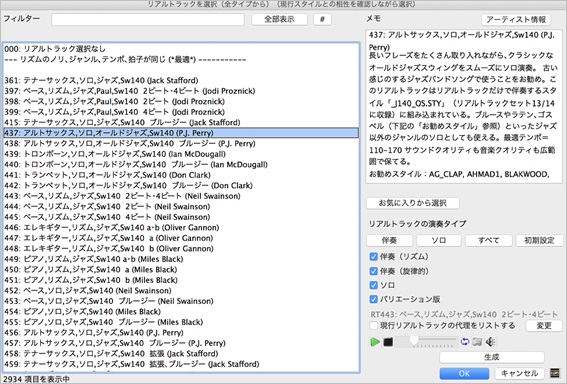Select 445: ベース 4ビート (Neil Swainson)
The image size is (567, 384).
pos(181,217)
